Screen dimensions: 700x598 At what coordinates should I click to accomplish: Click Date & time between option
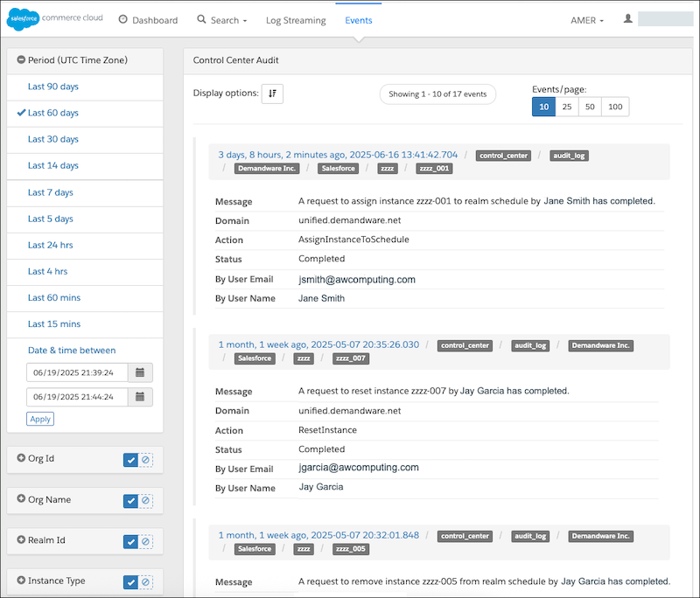72,350
